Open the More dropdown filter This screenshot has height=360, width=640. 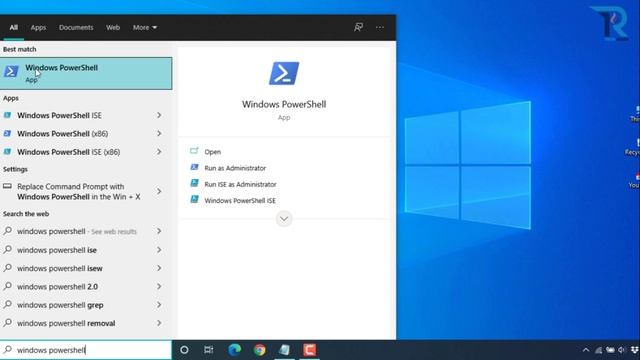(145, 27)
